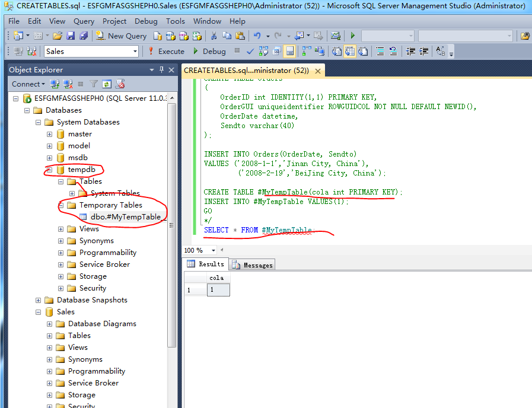Open the Window menu
This screenshot has height=408, width=532.
pyautogui.click(x=208, y=21)
